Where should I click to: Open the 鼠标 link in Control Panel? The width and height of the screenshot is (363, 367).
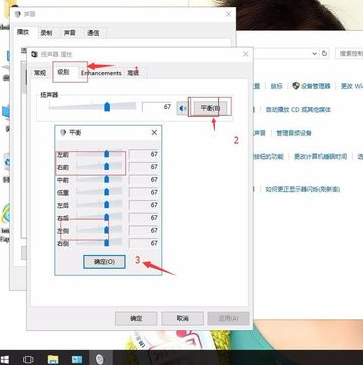pyautogui.click(x=276, y=86)
